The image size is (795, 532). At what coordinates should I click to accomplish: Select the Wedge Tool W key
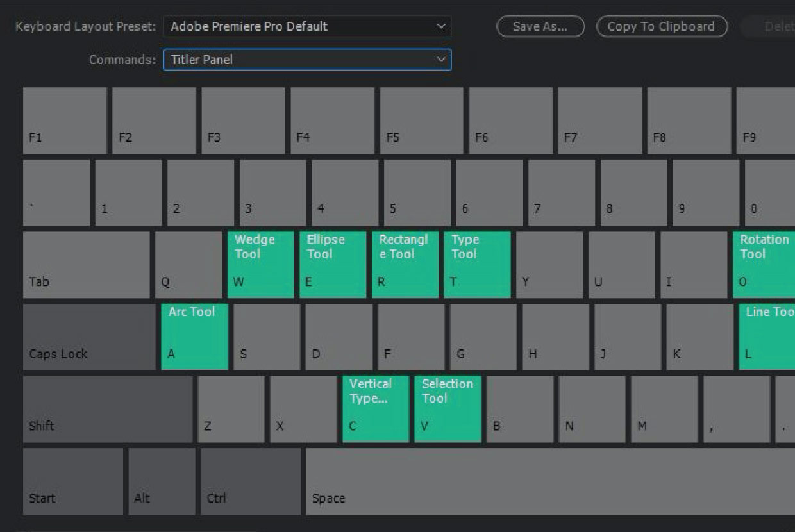[261, 265]
